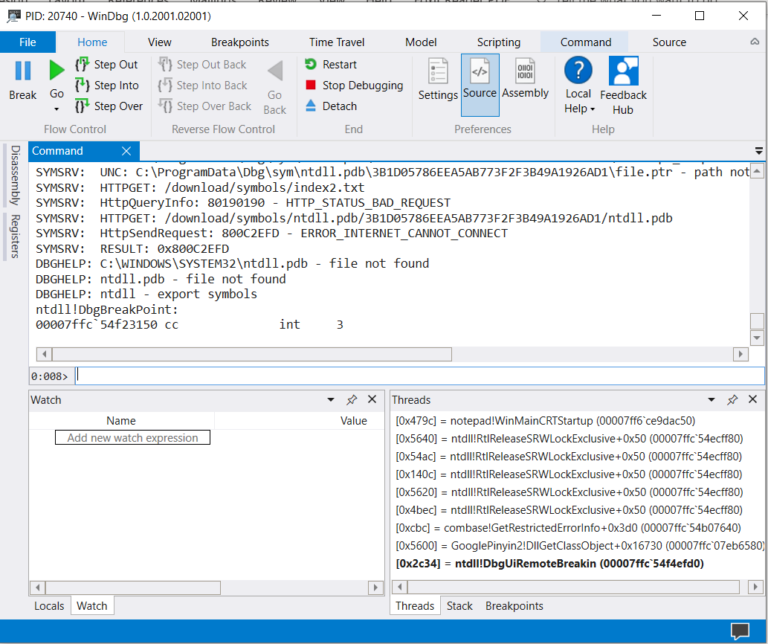Click the Stop Debugging red square
This screenshot has height=644, width=768.
[311, 86]
